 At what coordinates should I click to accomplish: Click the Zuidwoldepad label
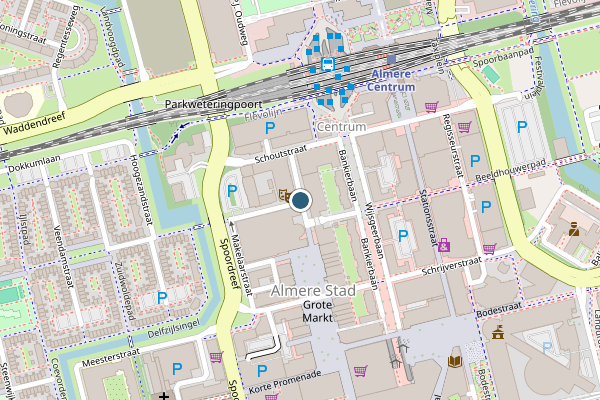[125, 291]
